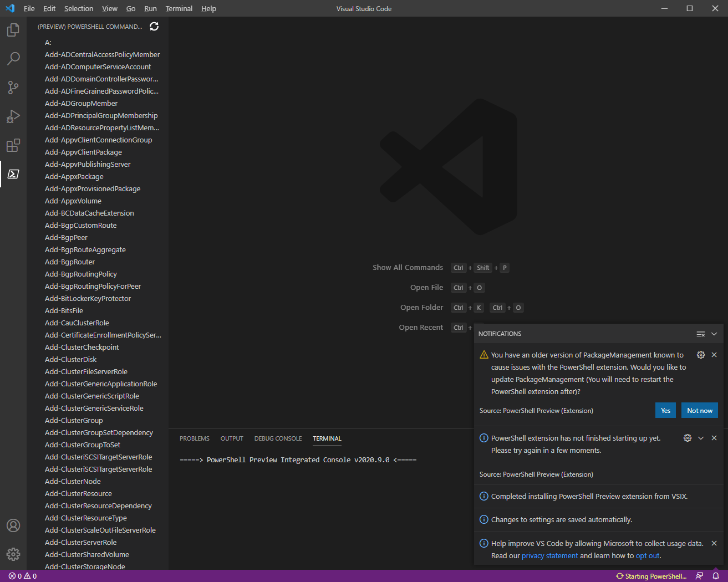The image size is (728, 582).
Task: Switch to the OUTPUT panel tab
Action: click(x=232, y=438)
